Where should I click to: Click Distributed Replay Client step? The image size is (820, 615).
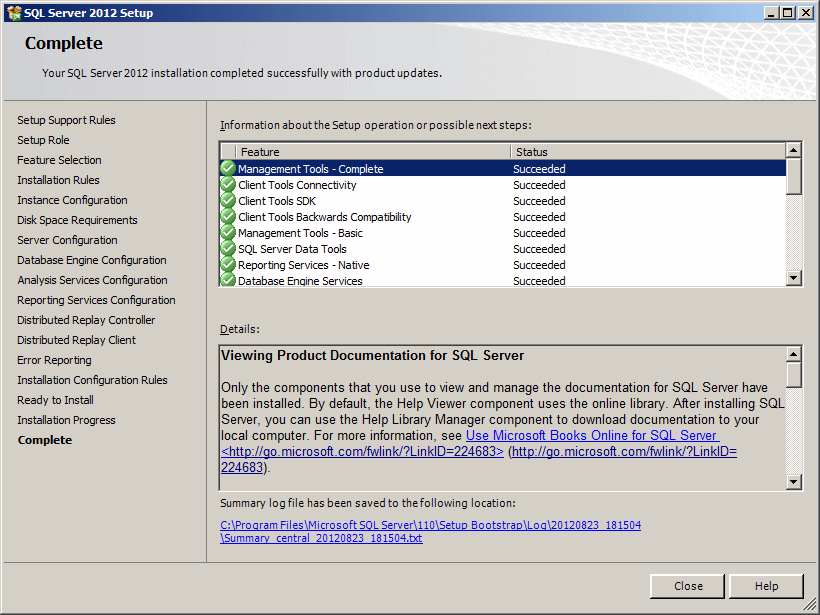coord(76,340)
